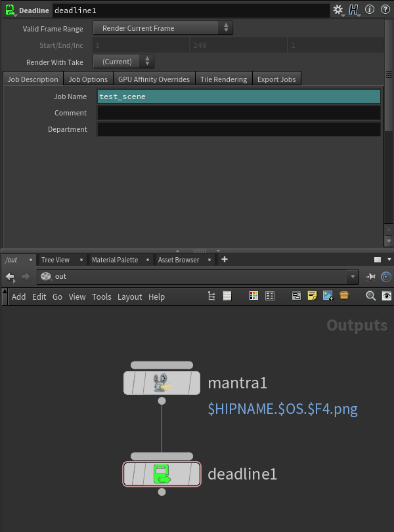
Task: Show the node tree list view icon
Action: coord(211,297)
